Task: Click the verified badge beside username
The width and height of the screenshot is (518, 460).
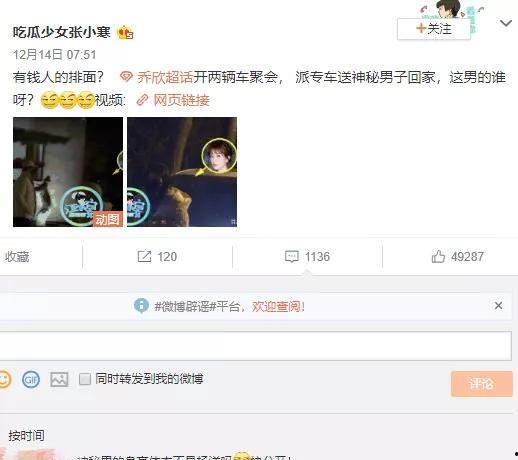Action: (125, 33)
